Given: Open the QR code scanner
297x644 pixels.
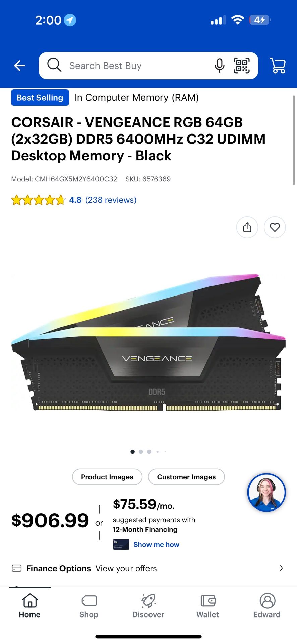Looking at the screenshot, I should (242, 66).
